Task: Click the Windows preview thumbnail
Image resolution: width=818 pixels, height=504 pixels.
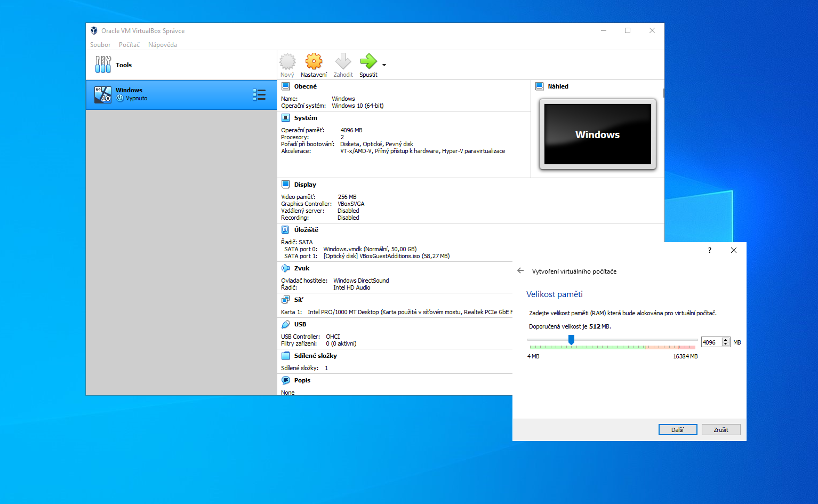Action: [x=598, y=134]
